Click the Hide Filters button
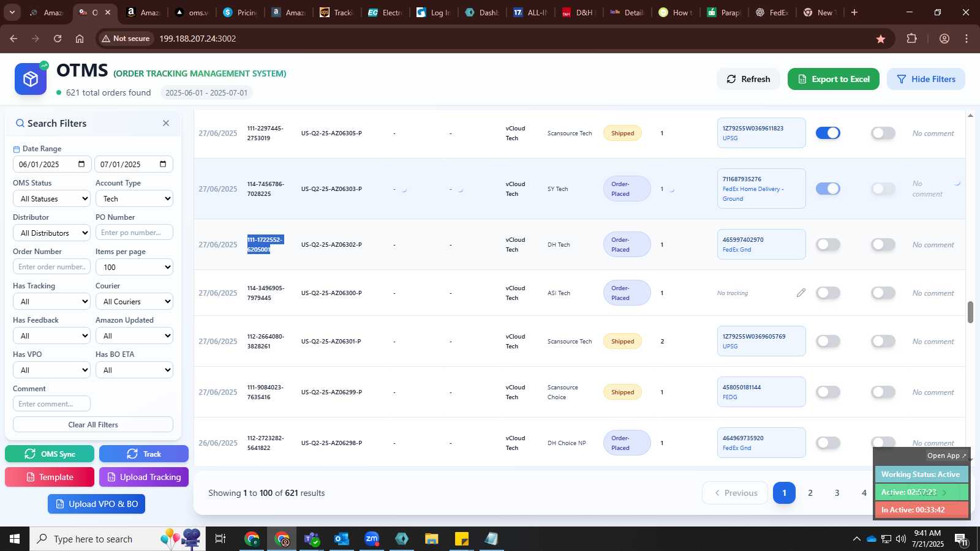 926,79
